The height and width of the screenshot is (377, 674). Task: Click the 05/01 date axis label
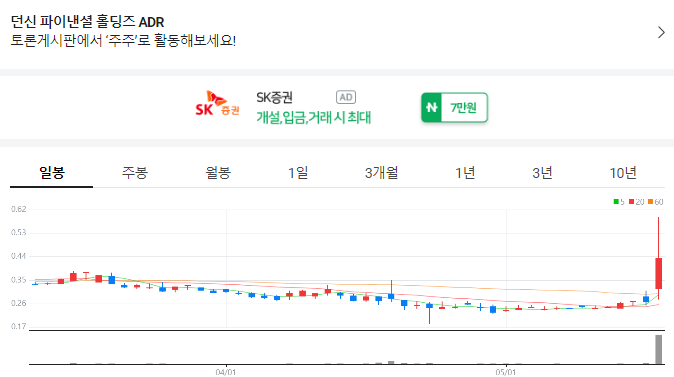click(506, 372)
